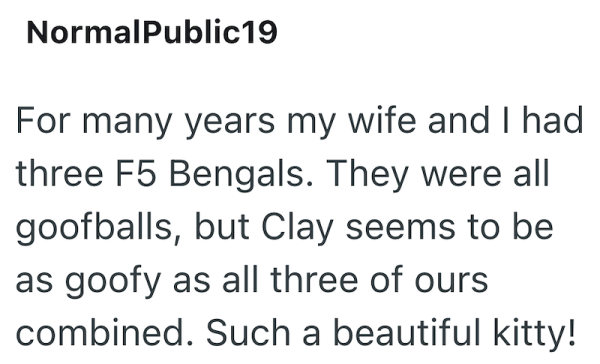Click "F5" in the comment text
This screenshot has width=600, height=364.
(136, 173)
